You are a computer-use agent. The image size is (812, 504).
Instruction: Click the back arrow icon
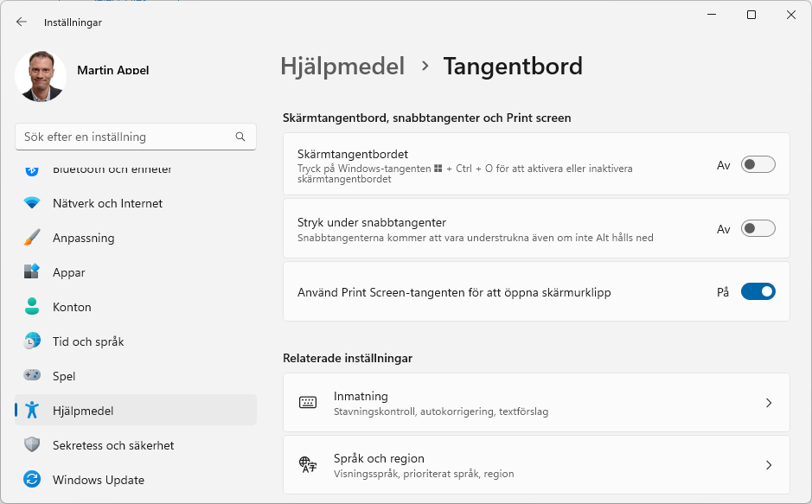click(x=22, y=22)
